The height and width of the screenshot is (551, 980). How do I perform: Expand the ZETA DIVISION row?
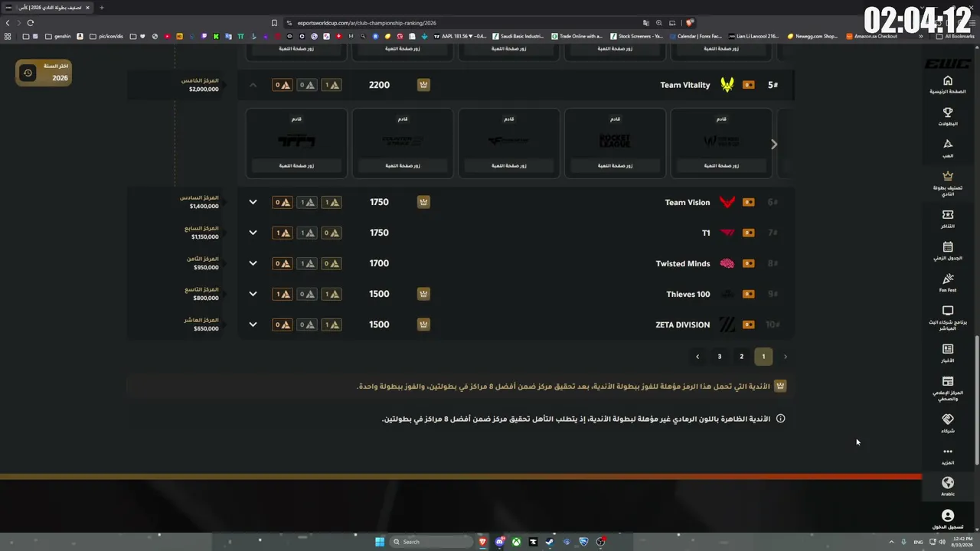tap(253, 324)
